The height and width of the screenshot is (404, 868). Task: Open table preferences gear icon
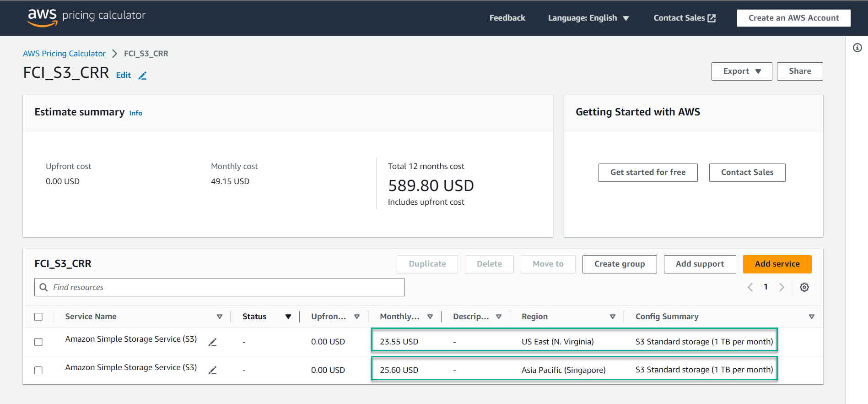tap(804, 287)
